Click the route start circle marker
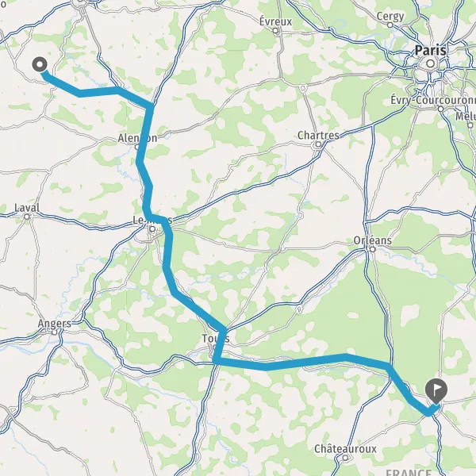476x476 pixels. tap(40, 64)
